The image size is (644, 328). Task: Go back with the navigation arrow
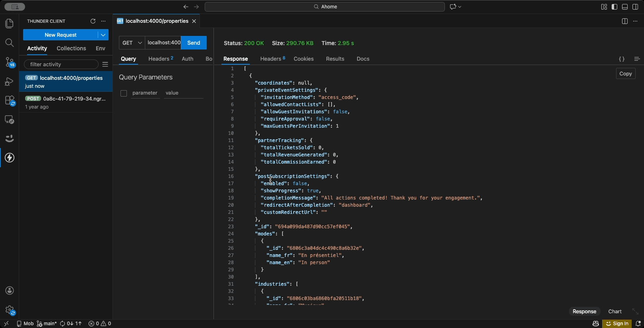(186, 7)
